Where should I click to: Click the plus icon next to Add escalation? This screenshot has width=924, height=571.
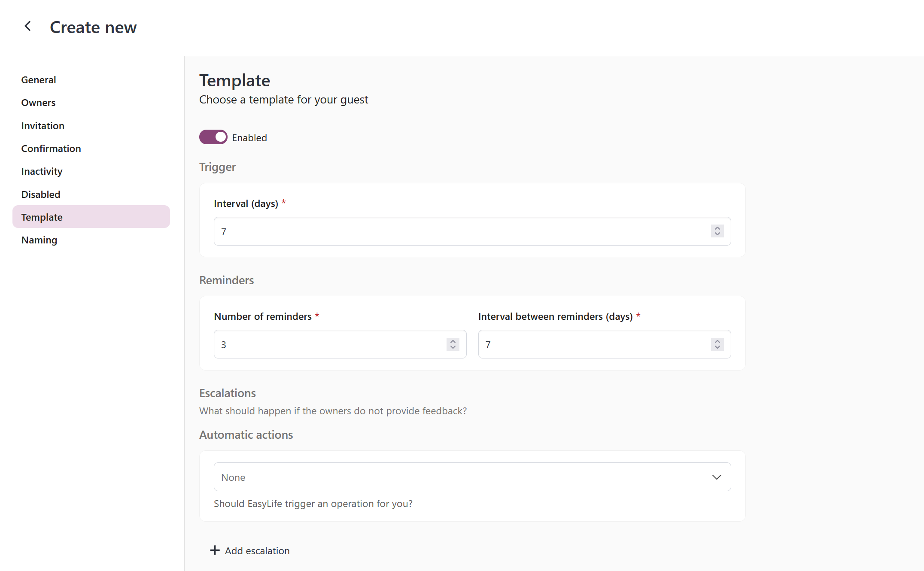[x=214, y=550]
